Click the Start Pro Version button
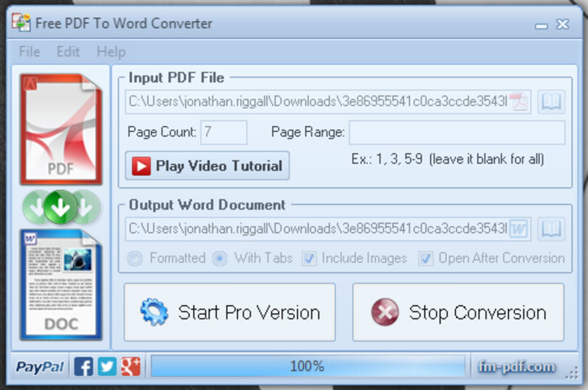 [x=229, y=313]
